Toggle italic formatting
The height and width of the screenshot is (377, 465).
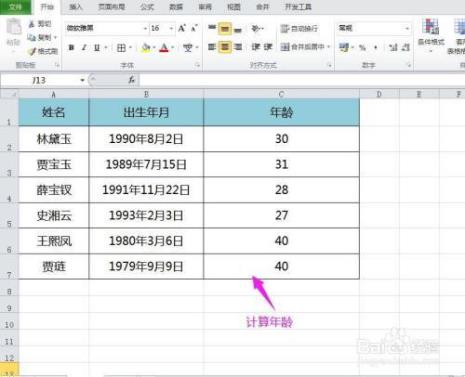coord(84,48)
